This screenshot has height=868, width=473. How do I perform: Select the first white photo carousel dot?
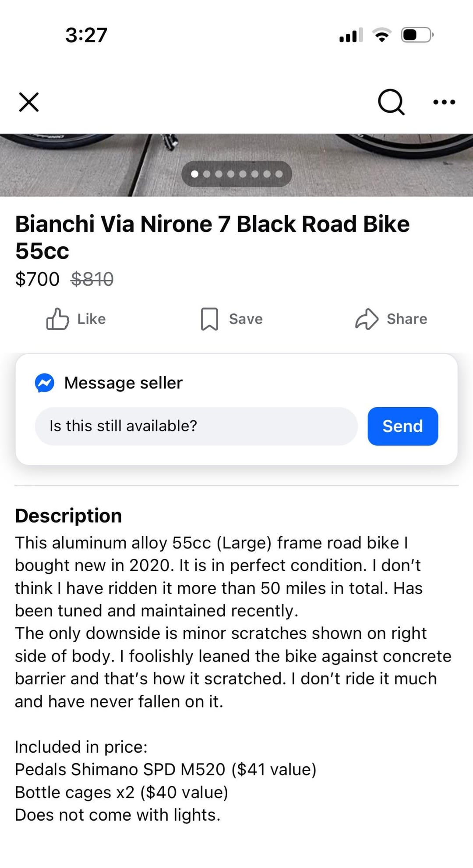pos(195,174)
